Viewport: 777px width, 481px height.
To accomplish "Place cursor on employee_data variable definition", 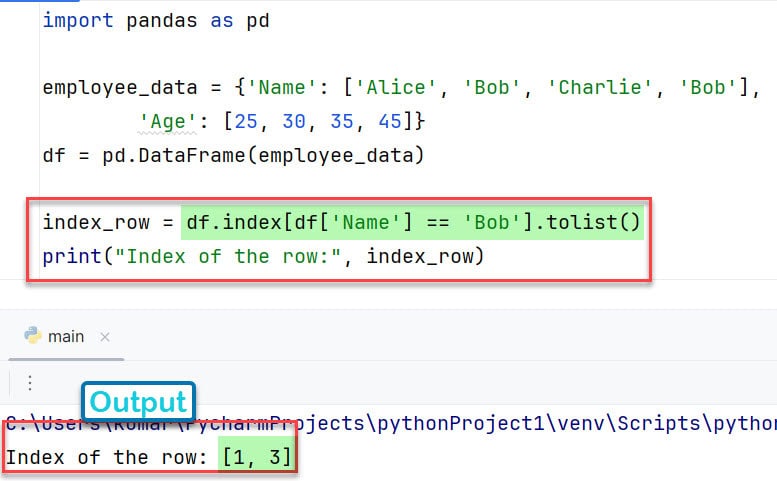I will click(120, 88).
